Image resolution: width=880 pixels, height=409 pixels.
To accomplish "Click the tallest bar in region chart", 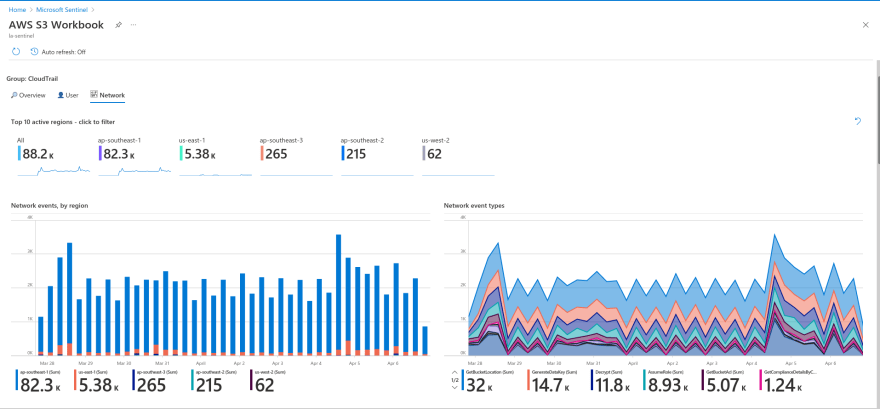I will click(x=338, y=295).
